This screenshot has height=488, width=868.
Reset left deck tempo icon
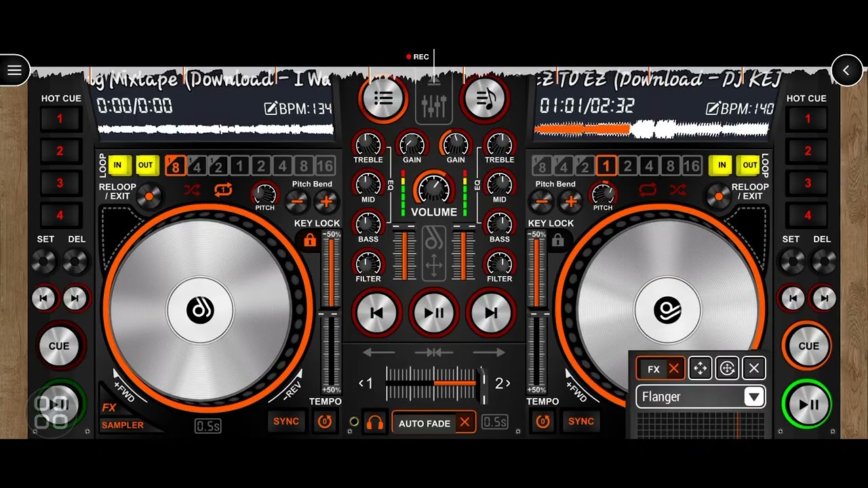click(x=325, y=422)
